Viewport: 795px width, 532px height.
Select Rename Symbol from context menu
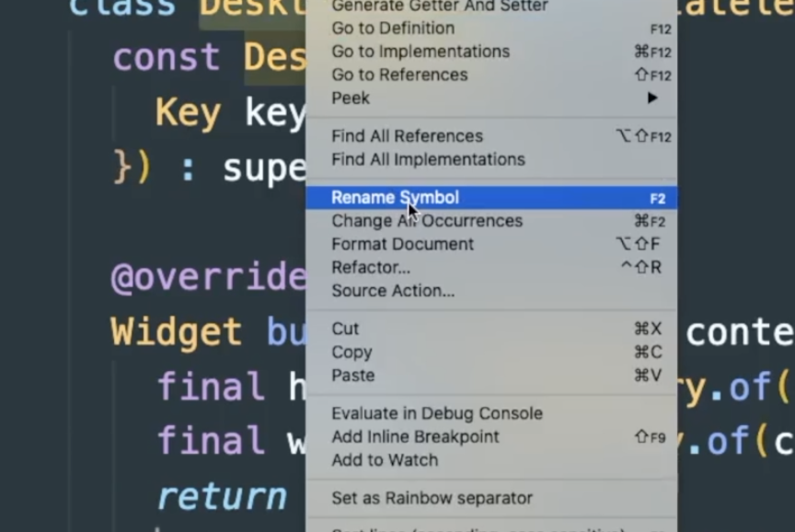coord(490,197)
